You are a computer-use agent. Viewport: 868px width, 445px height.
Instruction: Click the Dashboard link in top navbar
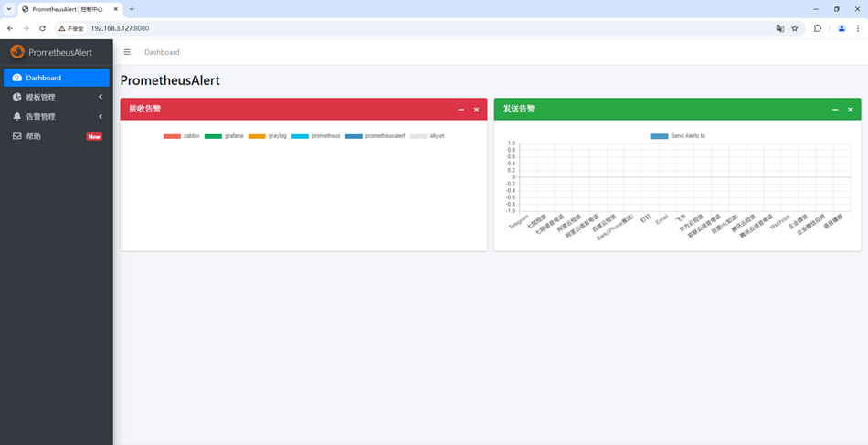pos(163,52)
